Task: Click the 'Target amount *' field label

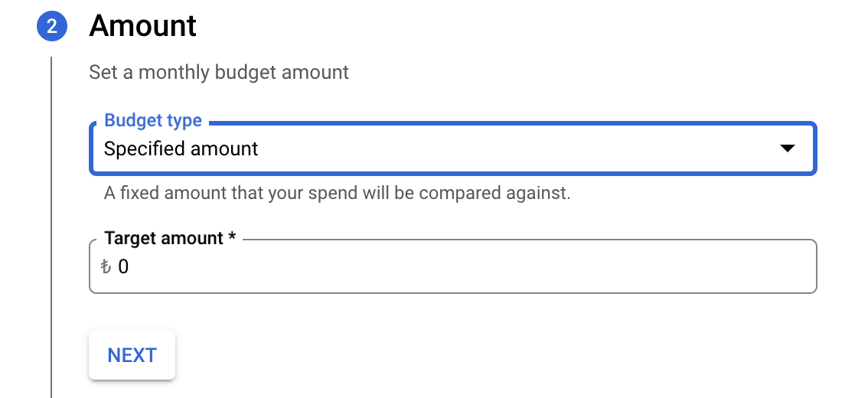Action: tap(171, 238)
